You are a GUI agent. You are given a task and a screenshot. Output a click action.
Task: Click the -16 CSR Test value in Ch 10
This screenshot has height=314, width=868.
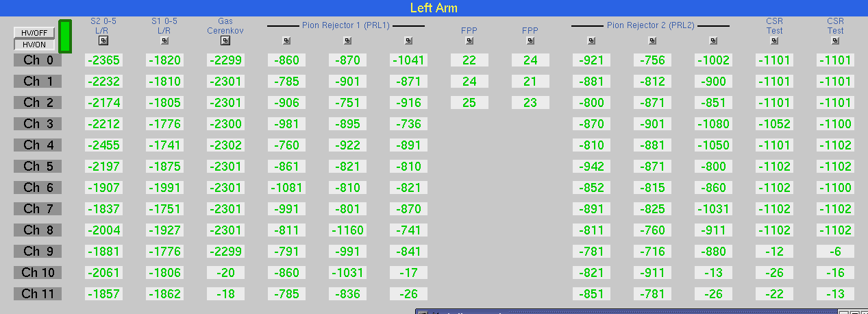tap(835, 273)
